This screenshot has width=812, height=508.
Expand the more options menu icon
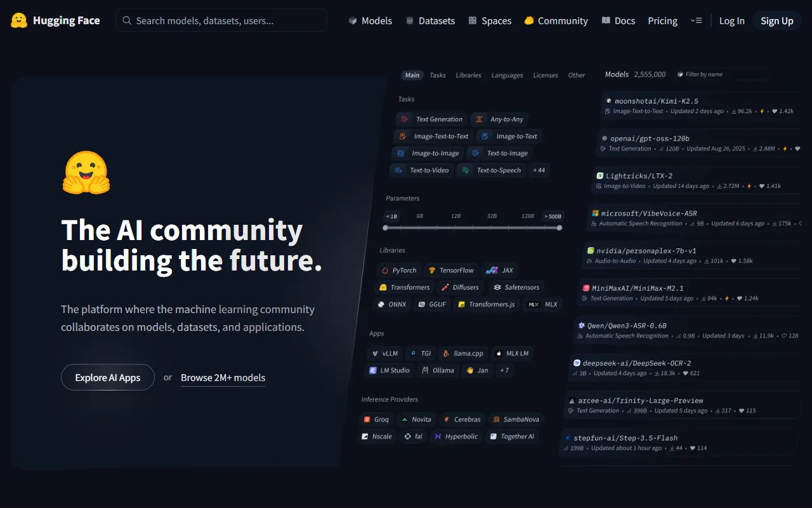[696, 21]
